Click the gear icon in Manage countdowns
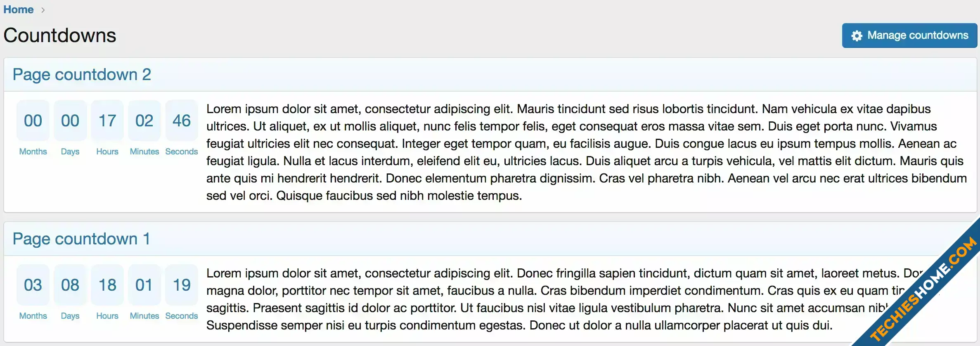The image size is (980, 346). pos(857,36)
